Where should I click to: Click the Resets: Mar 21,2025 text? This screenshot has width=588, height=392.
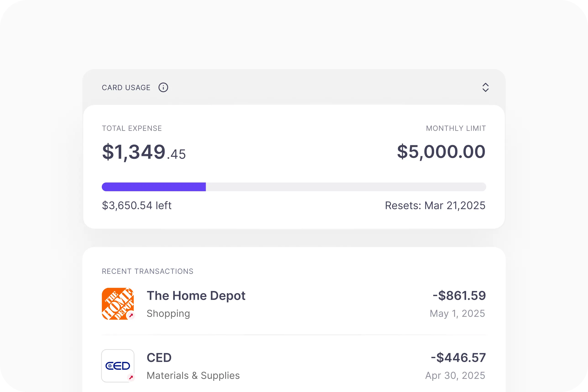[435, 206]
